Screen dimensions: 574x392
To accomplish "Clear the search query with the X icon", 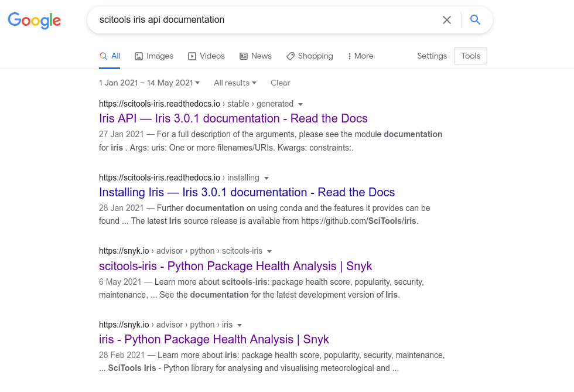I will point(447,19).
